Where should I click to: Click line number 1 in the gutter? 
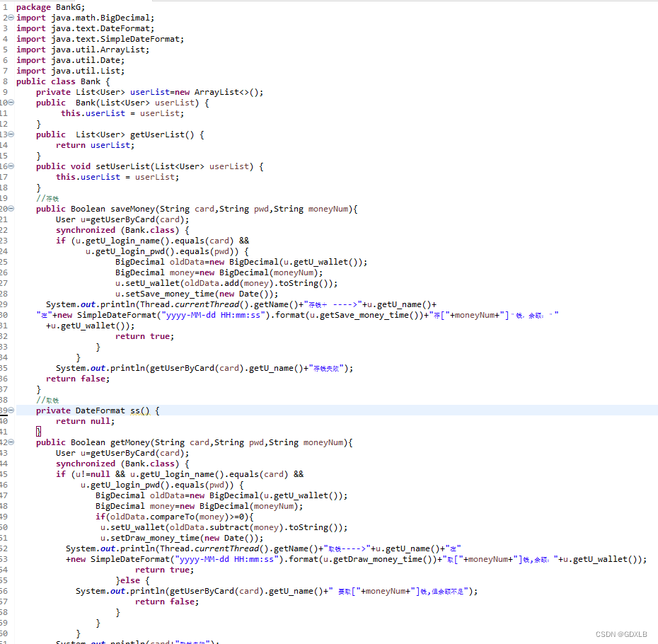pos(6,7)
